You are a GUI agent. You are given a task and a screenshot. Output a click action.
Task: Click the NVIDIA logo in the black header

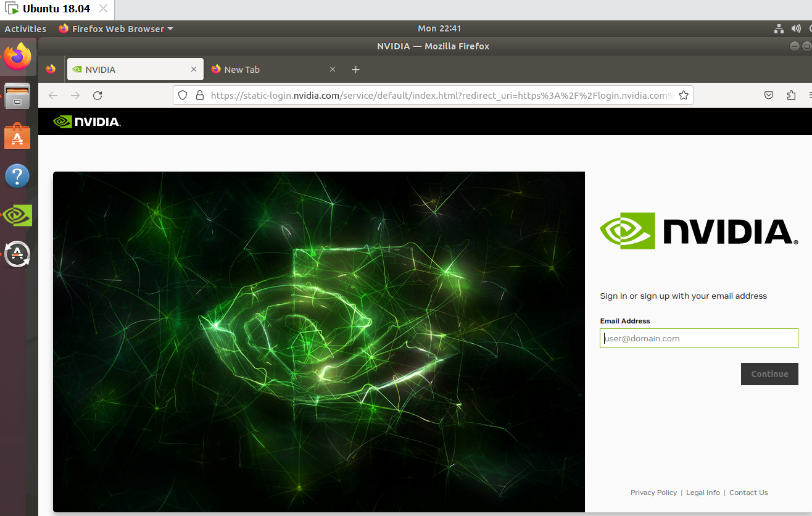click(86, 122)
